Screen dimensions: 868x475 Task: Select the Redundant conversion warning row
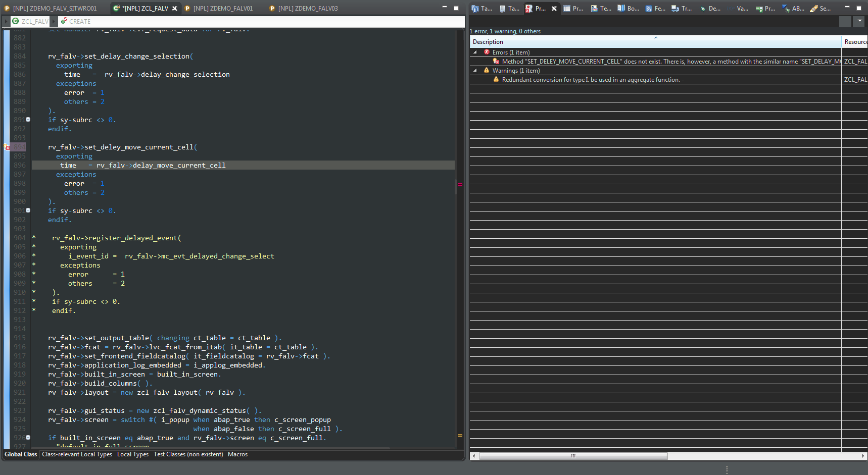point(591,79)
